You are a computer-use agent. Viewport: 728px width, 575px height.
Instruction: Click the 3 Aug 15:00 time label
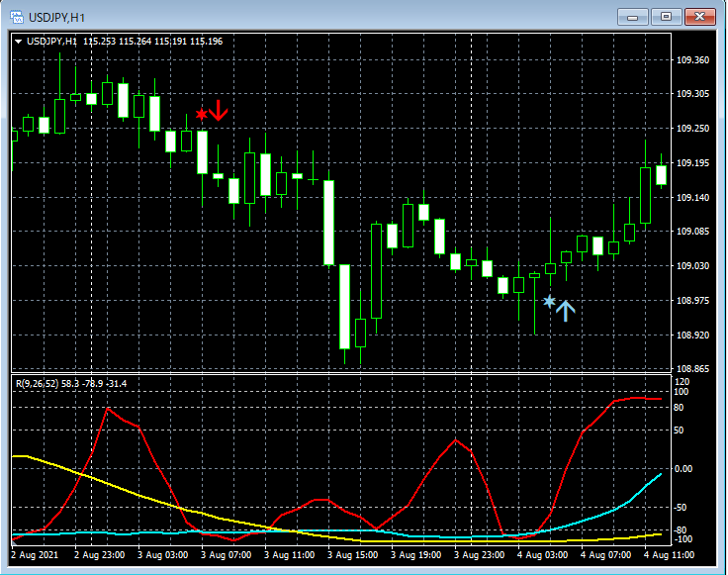(x=352, y=555)
